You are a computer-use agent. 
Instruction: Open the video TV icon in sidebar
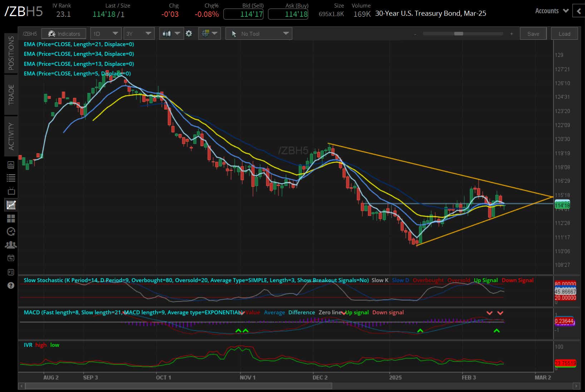[11, 191]
